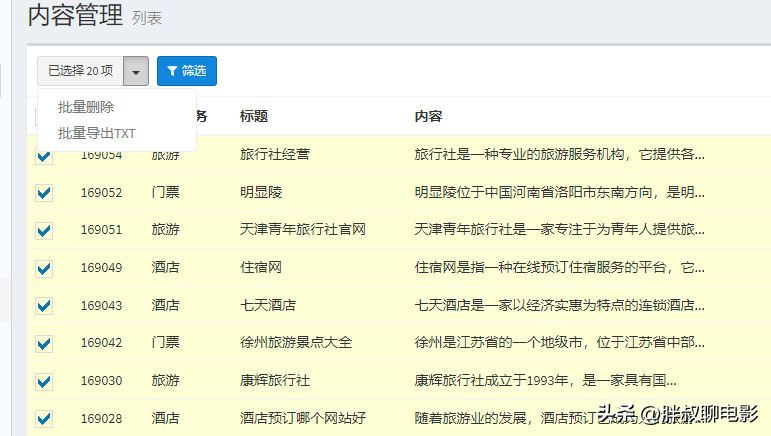Click the 门票 category in row 169052
This screenshot has width=771, height=436.
click(x=166, y=192)
